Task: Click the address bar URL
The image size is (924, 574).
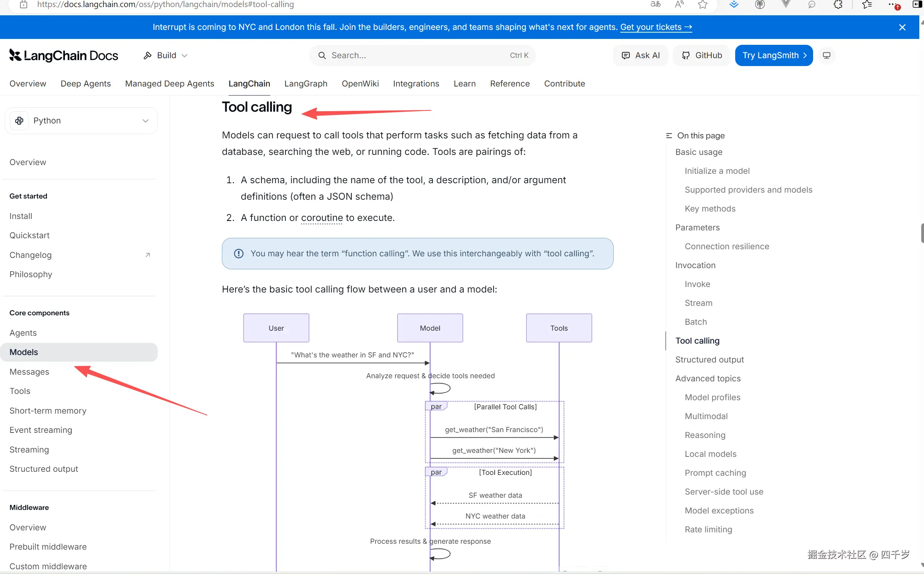Action: (x=166, y=4)
